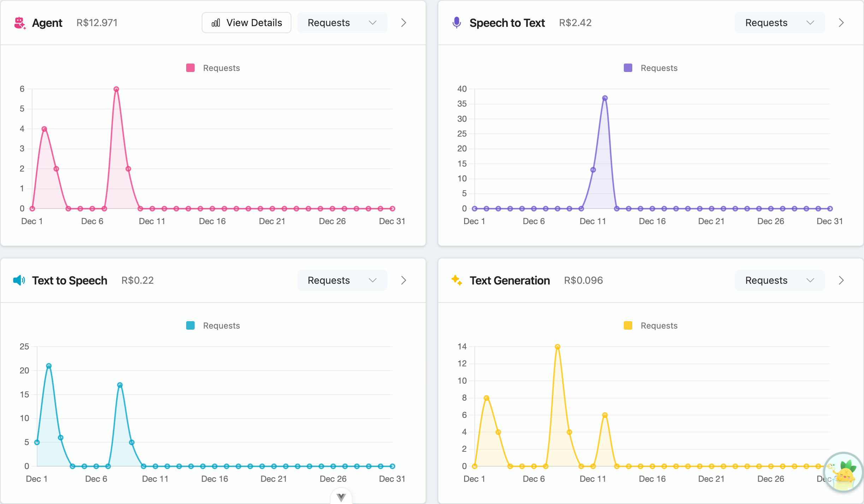Viewport: 864px width, 504px height.
Task: Toggle blue Requests legend in Text to Speech
Action: tap(213, 325)
